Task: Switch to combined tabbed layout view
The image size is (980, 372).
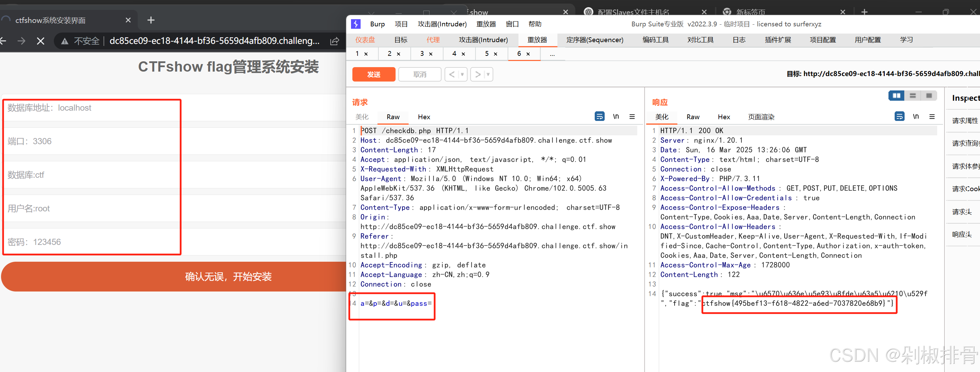Action: 929,95
